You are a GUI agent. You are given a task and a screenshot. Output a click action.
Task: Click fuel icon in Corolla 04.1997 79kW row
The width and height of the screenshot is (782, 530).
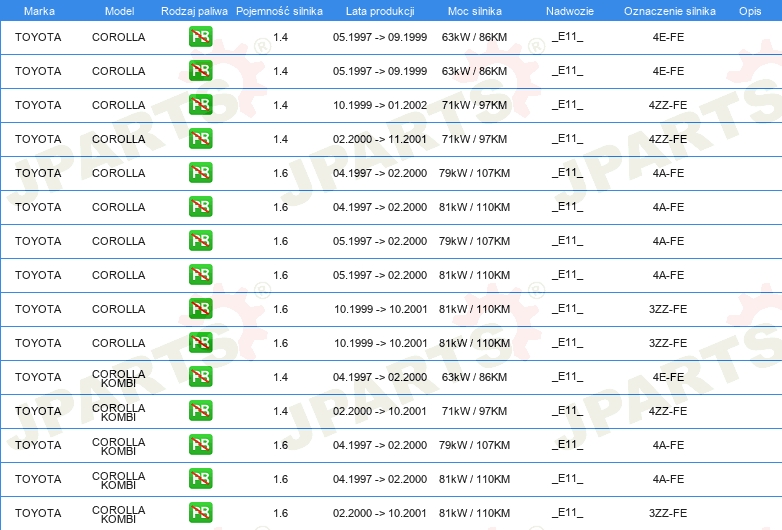point(200,173)
